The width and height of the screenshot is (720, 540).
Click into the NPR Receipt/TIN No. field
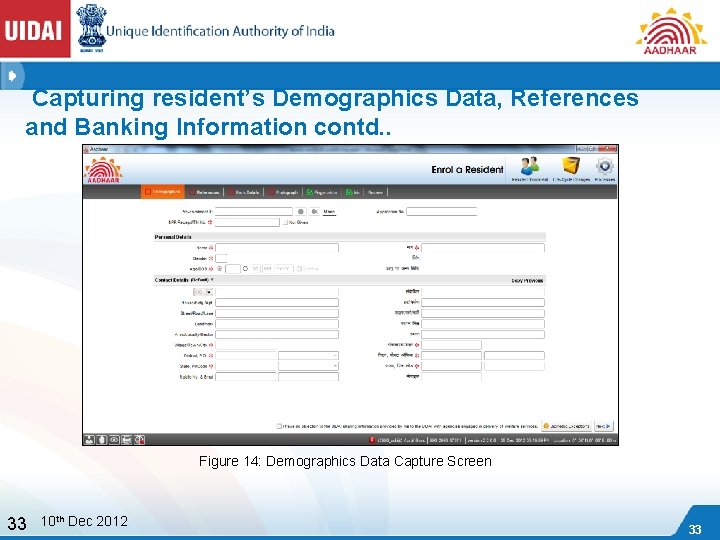pos(247,222)
